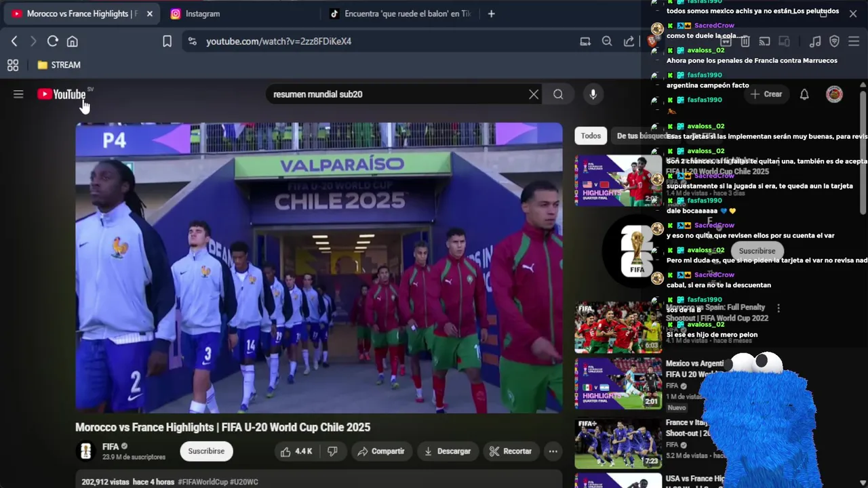The width and height of the screenshot is (868, 488).
Task: Open the zoom control magnifier icon
Action: pos(607,41)
